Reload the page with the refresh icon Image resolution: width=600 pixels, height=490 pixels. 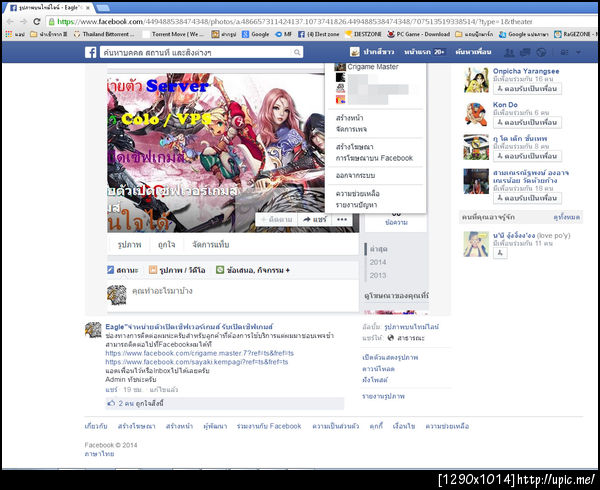coord(37,22)
